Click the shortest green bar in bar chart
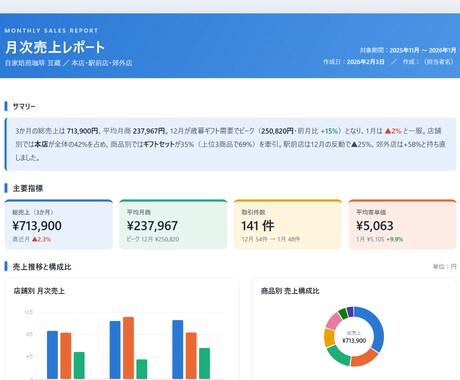Screen dimensions: 460x380 (x=142, y=369)
